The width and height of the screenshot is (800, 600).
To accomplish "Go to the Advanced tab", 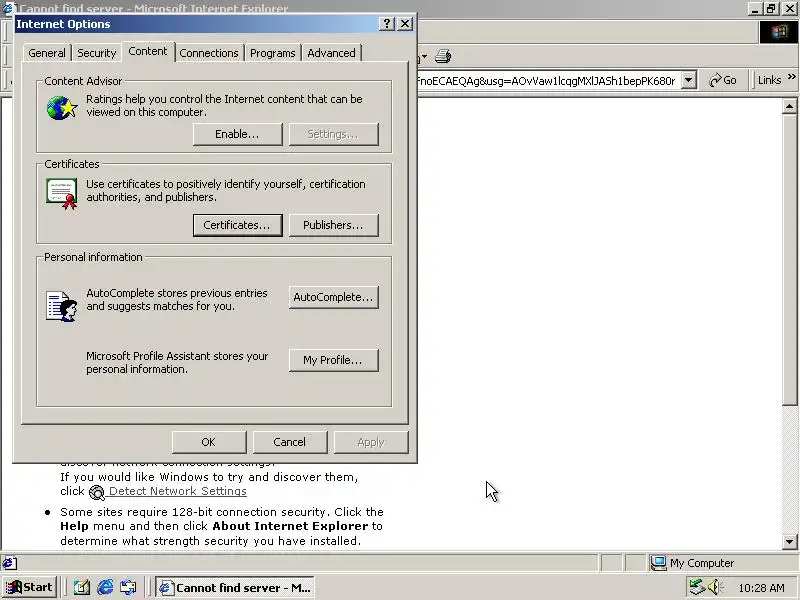I will click(331, 53).
